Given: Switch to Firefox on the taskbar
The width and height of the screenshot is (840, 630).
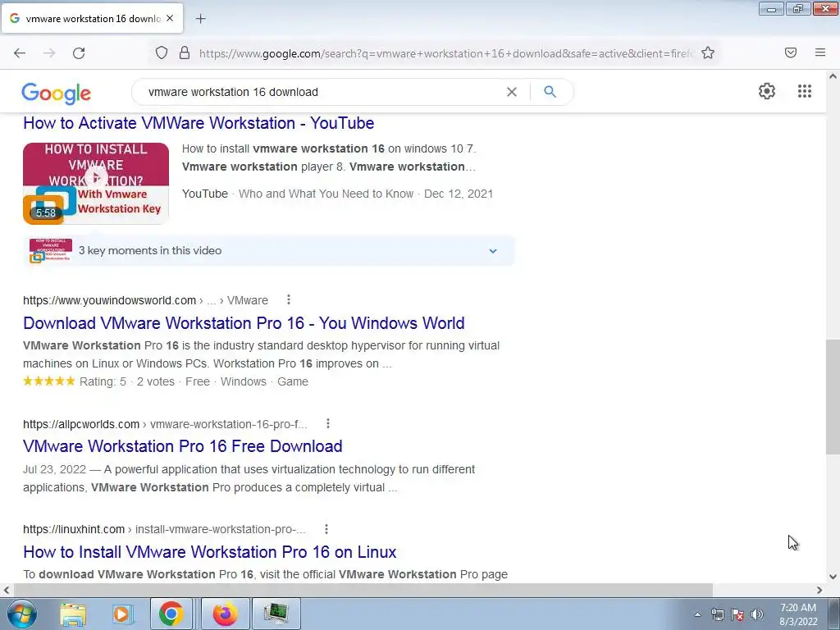Looking at the screenshot, I should [x=225, y=614].
